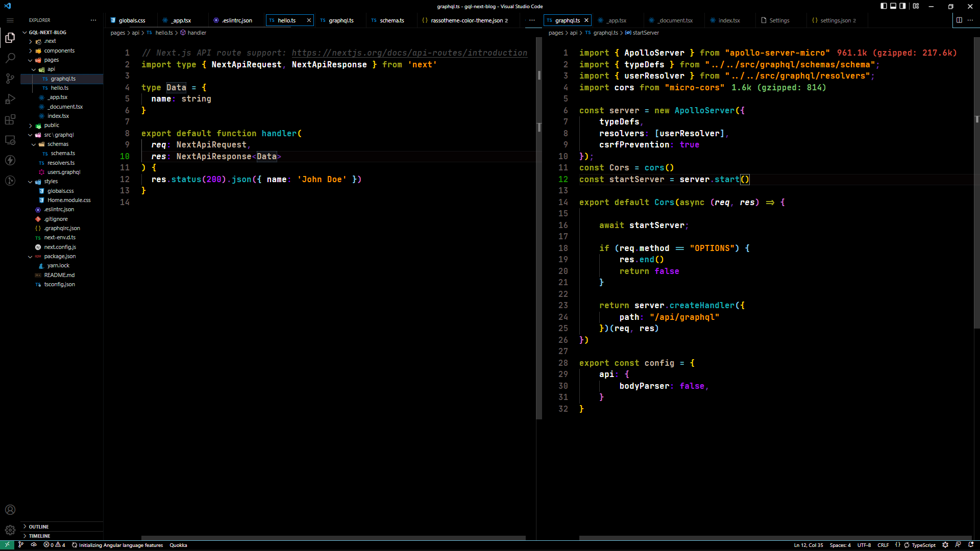Viewport: 980px width, 551px height.
Task: Open Source Control view icon
Action: point(10,79)
